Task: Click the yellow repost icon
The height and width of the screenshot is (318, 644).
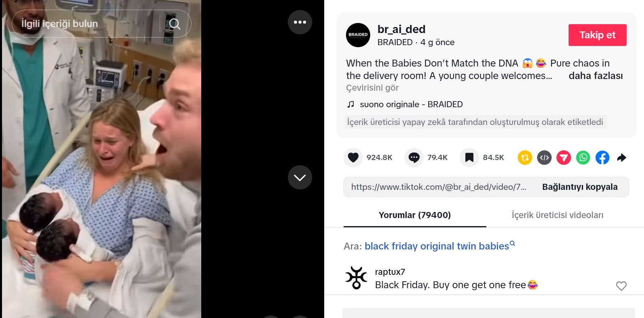Action: pyautogui.click(x=525, y=158)
